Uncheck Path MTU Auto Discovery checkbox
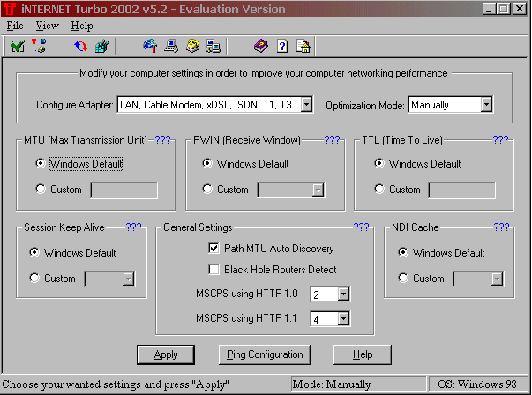The height and width of the screenshot is (395, 532). [x=214, y=248]
